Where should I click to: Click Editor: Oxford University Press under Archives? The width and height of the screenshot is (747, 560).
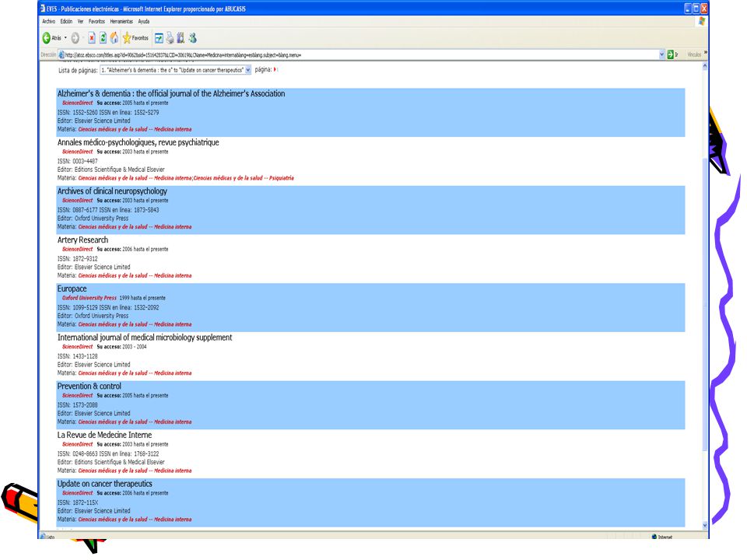point(93,219)
